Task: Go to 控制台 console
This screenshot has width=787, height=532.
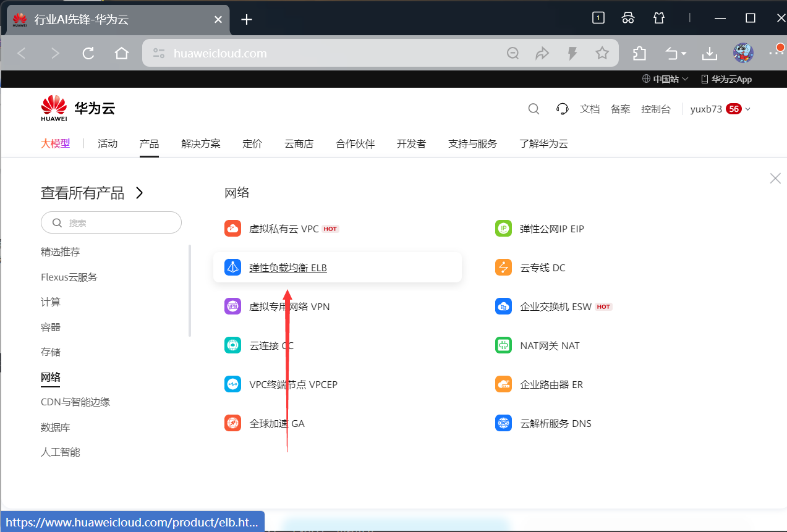Action: tap(656, 109)
